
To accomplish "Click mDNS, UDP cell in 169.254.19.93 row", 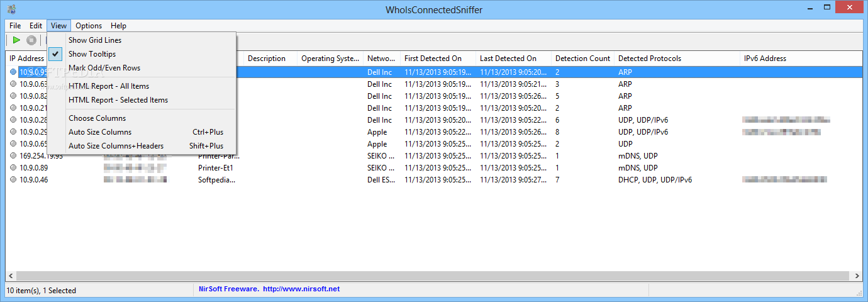I will (638, 156).
